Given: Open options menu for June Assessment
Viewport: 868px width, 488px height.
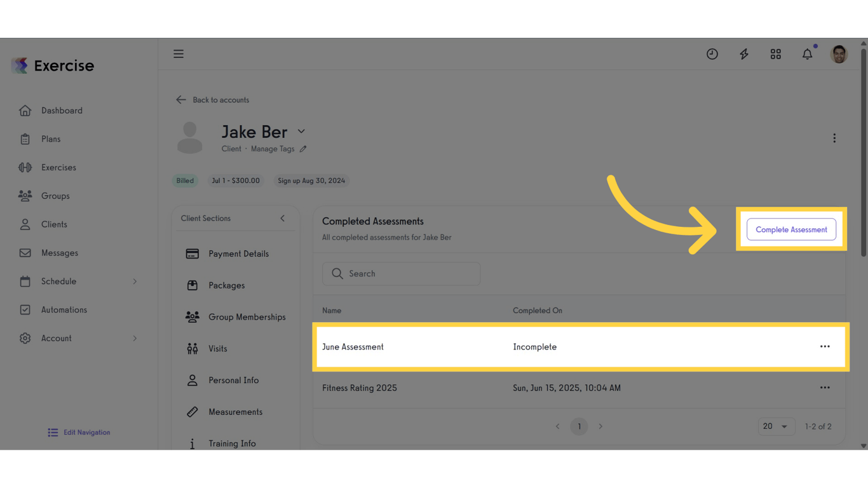Looking at the screenshot, I should coord(825,347).
